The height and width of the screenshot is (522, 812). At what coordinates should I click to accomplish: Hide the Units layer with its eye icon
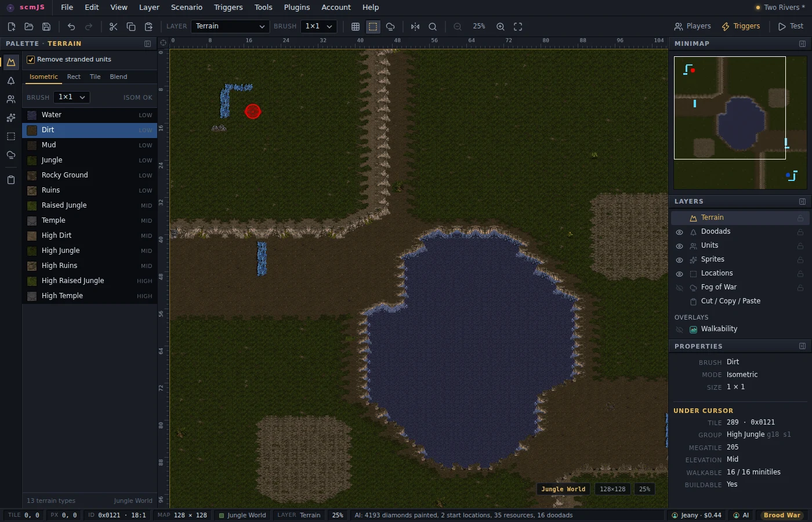click(679, 246)
